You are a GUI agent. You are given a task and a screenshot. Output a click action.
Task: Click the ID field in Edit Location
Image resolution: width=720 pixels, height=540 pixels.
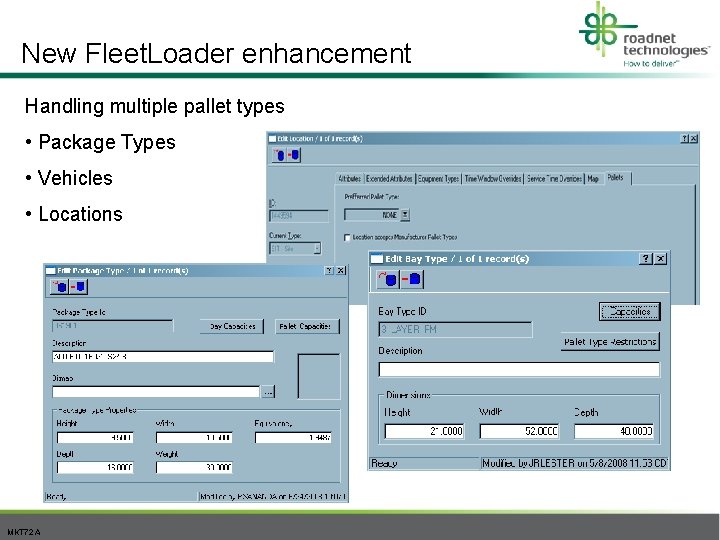point(299,216)
